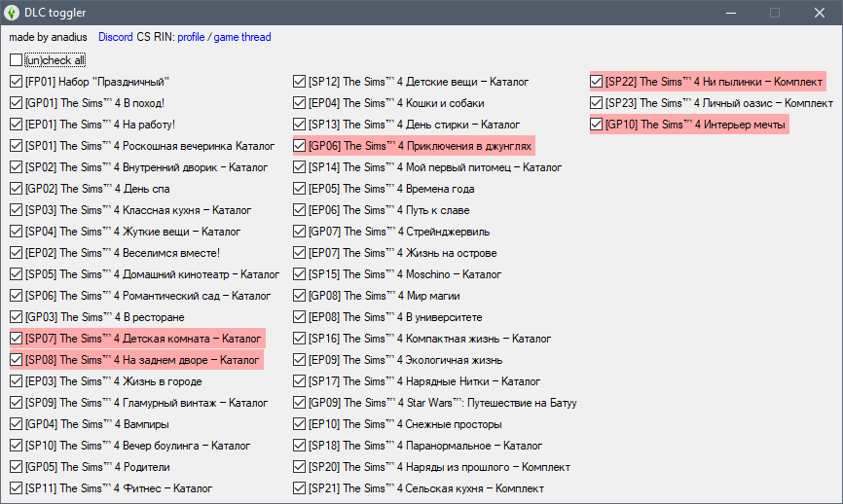Uncheck [GP01] The Sims 4 В поход!
843x504 pixels.
click(17, 103)
